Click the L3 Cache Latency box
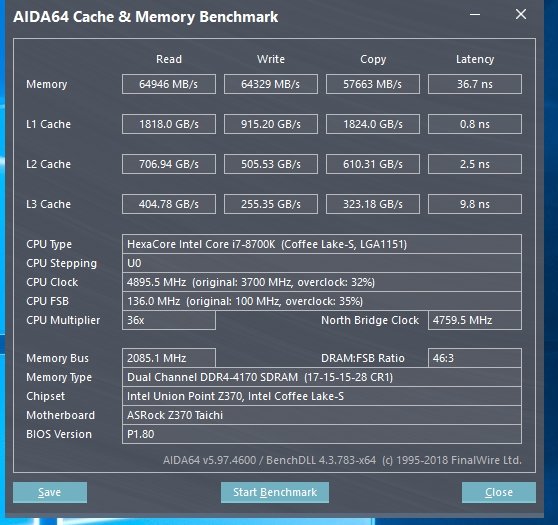 [475, 204]
